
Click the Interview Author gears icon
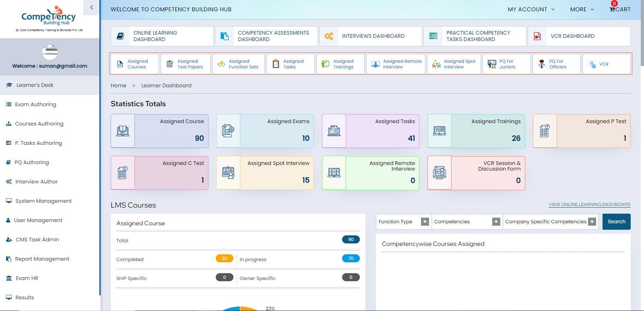point(9,182)
